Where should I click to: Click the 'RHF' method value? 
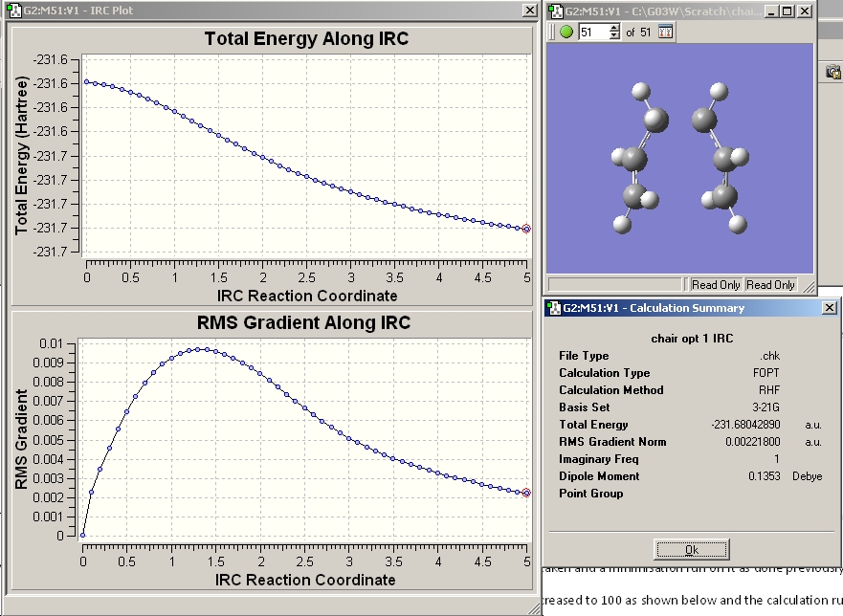click(x=769, y=390)
